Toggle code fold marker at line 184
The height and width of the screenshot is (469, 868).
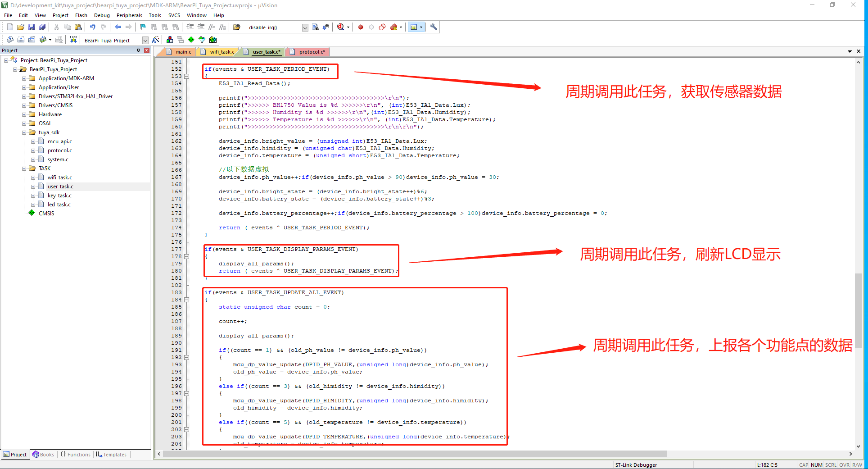point(187,300)
